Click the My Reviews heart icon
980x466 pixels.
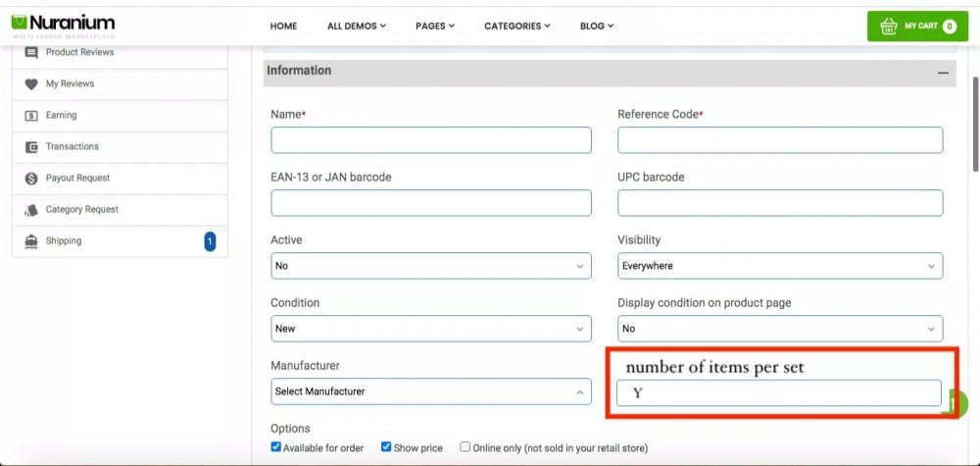(x=31, y=84)
